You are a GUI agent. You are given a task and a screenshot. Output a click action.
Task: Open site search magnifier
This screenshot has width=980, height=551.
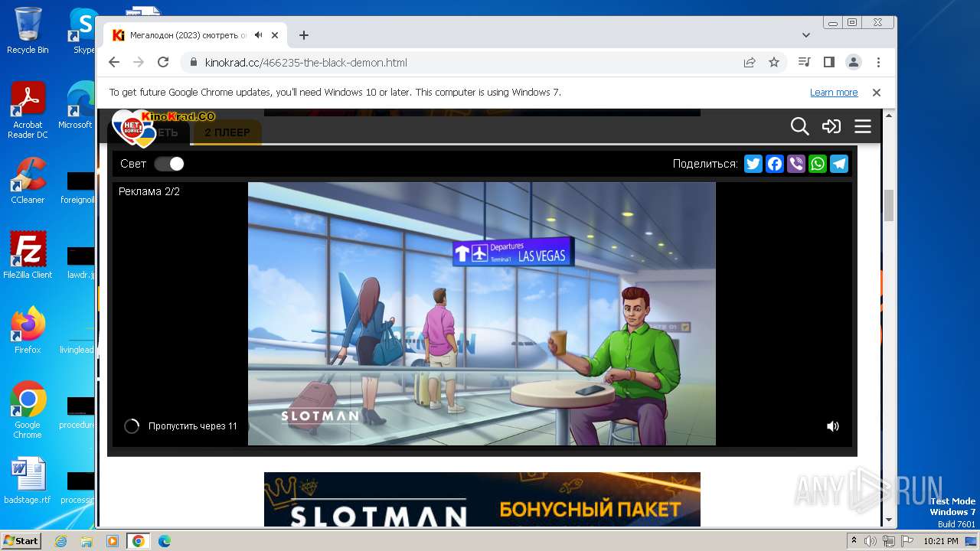pos(799,126)
